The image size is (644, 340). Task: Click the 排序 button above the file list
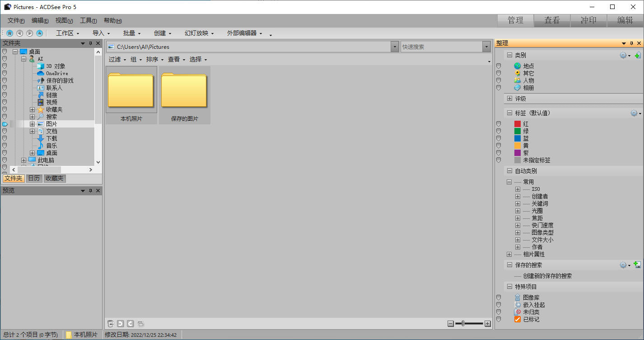coord(155,59)
